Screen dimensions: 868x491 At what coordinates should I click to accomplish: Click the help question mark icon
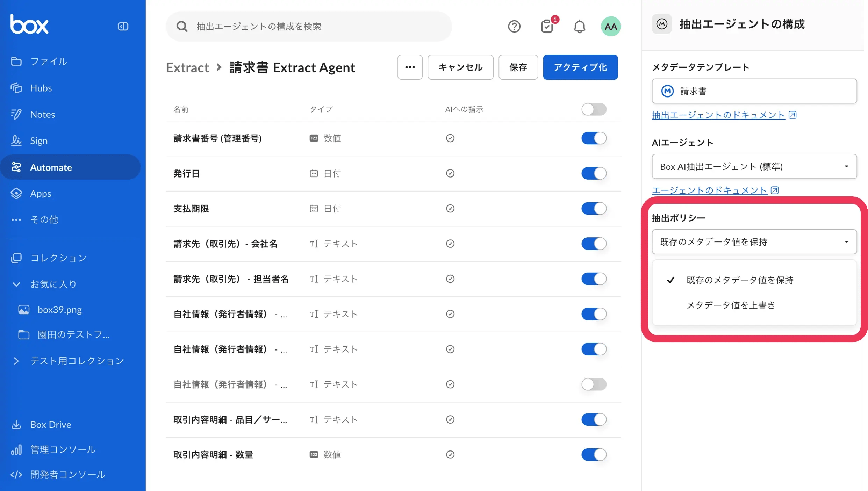(514, 26)
